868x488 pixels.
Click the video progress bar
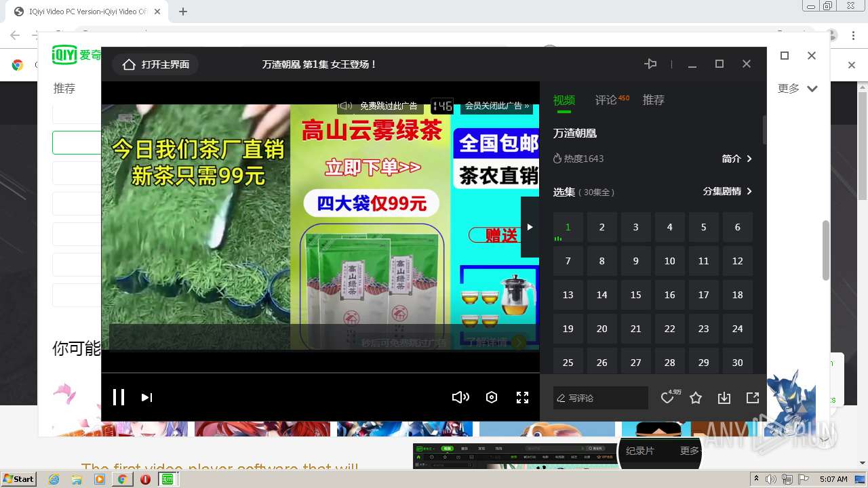click(320, 373)
